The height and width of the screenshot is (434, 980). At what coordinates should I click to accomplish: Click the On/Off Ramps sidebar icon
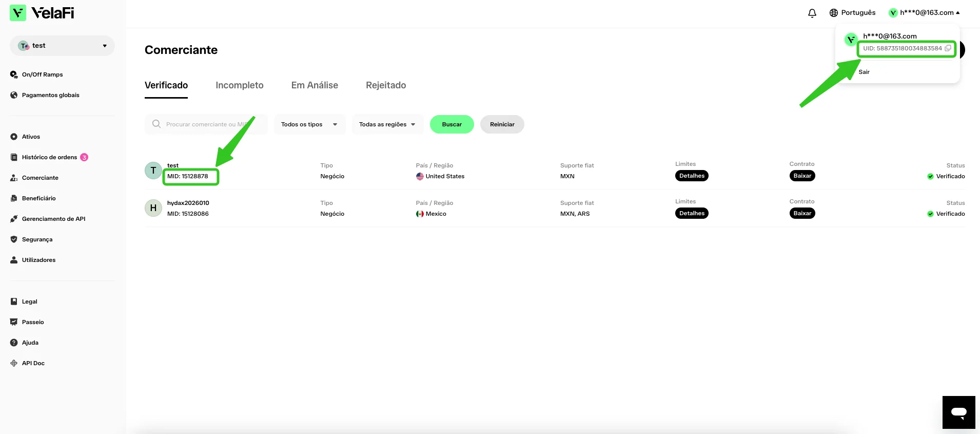pyautogui.click(x=14, y=74)
